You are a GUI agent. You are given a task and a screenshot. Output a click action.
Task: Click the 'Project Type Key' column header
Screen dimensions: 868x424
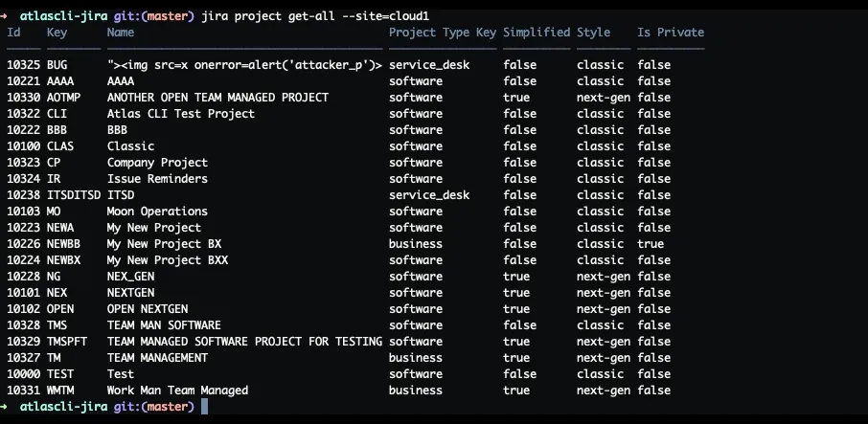coord(443,33)
